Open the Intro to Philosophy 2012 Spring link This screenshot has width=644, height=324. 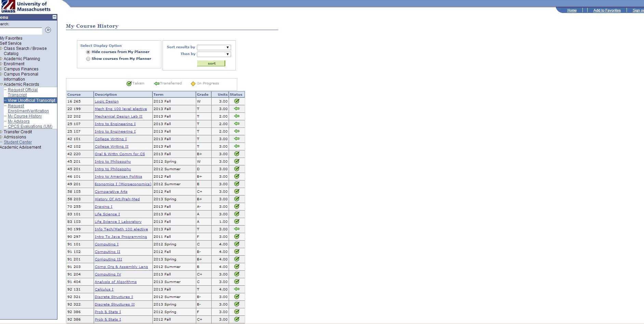[x=113, y=162]
